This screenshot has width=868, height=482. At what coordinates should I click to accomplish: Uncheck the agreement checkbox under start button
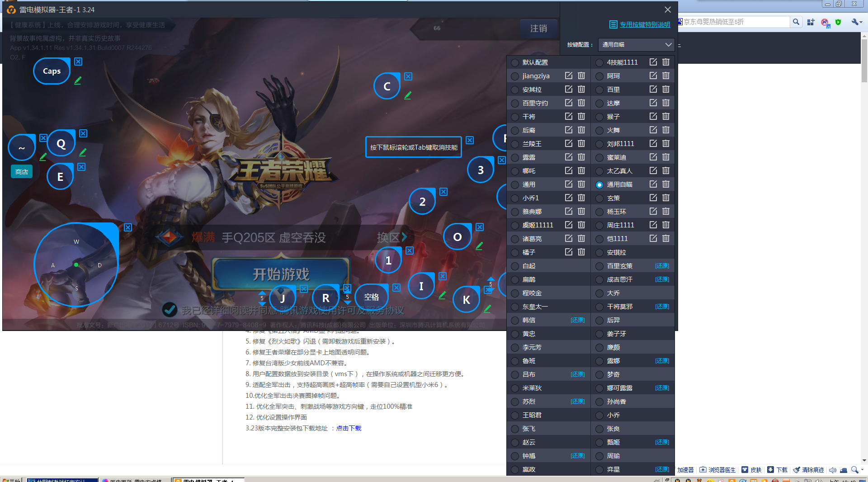click(x=170, y=310)
